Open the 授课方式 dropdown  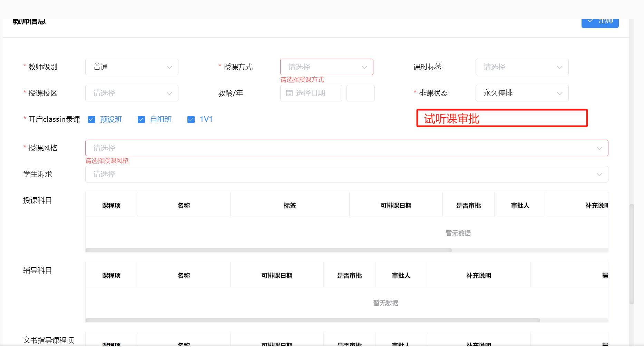coord(326,67)
